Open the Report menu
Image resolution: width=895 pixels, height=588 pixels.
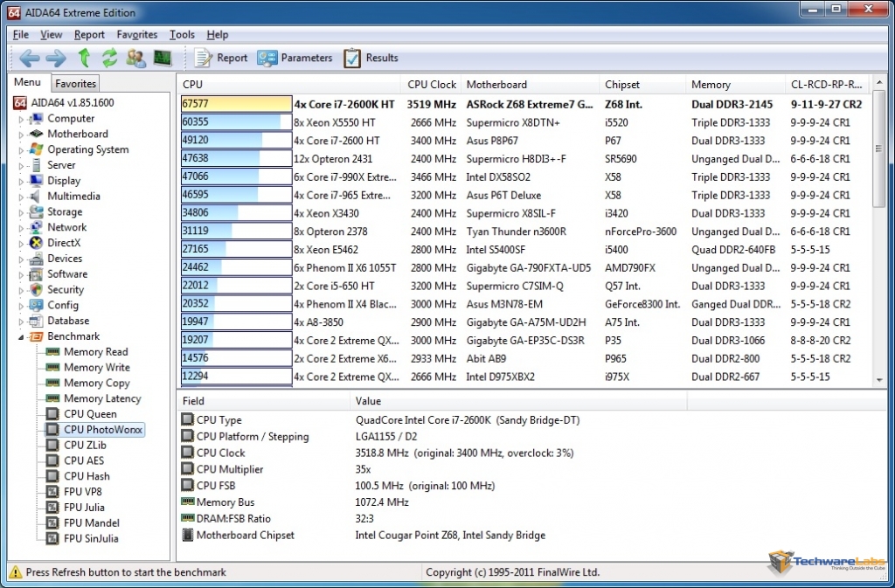click(89, 35)
